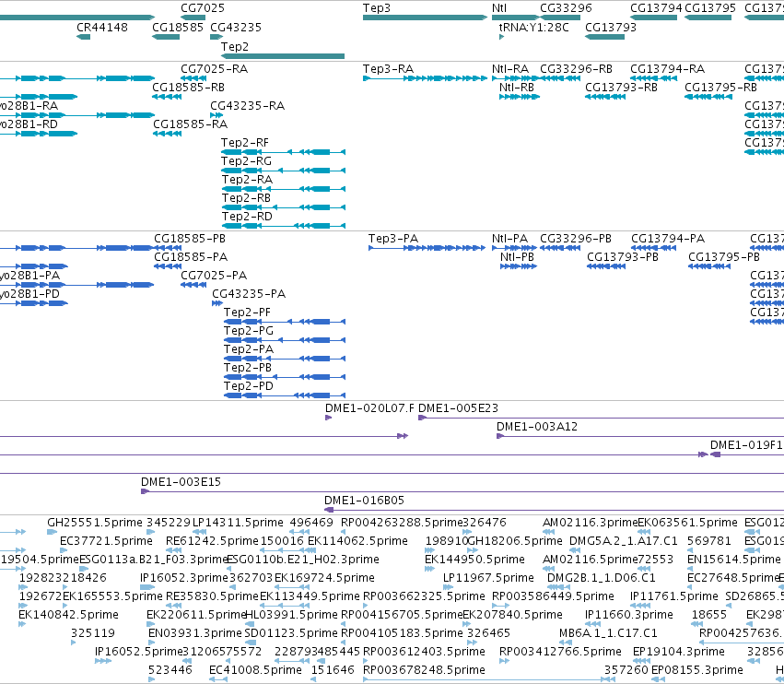Select the CG13795-RB transcript label
The image size is (784, 684).
(x=720, y=87)
